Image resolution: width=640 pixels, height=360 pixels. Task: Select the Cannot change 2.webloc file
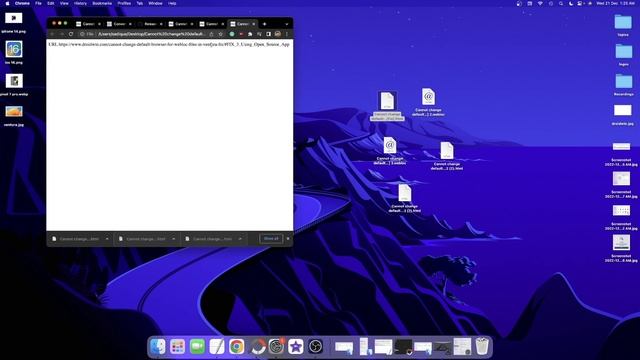(x=428, y=102)
